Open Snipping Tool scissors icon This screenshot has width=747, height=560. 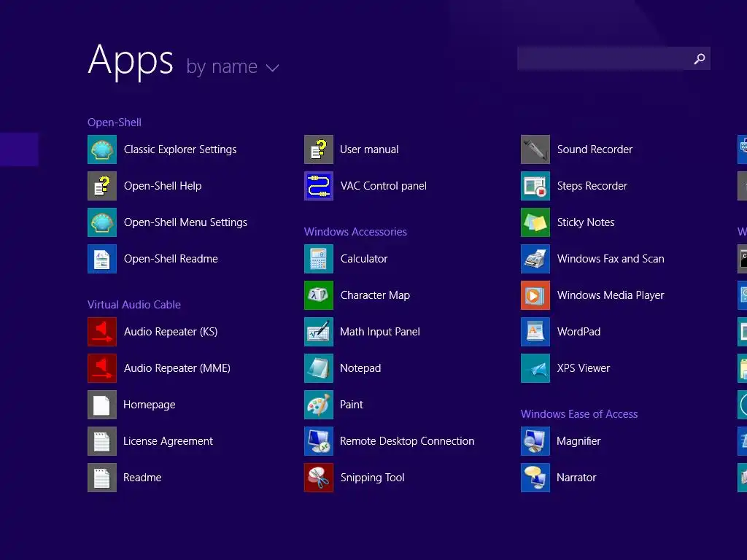click(x=319, y=478)
